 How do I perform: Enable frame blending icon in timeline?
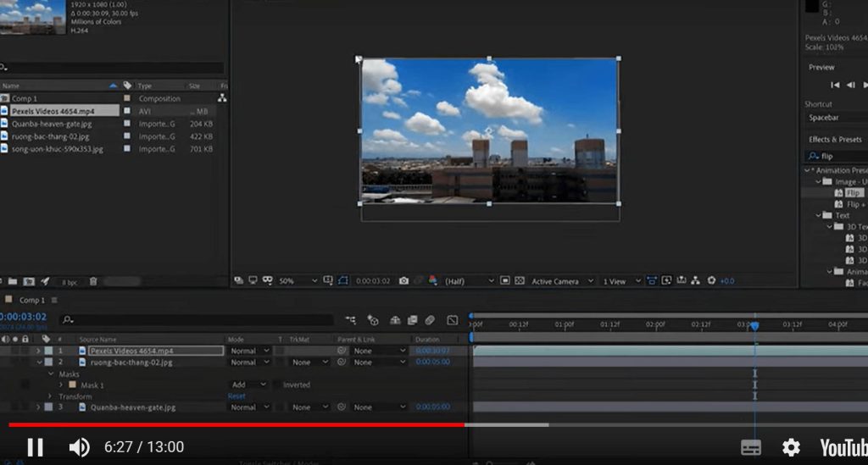point(413,320)
